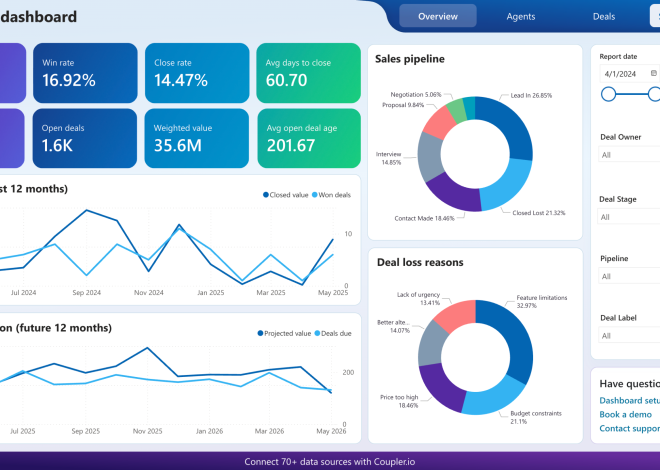Image resolution: width=660 pixels, height=470 pixels.
Task: Select the left handle of date range slider
Action: pos(608,94)
